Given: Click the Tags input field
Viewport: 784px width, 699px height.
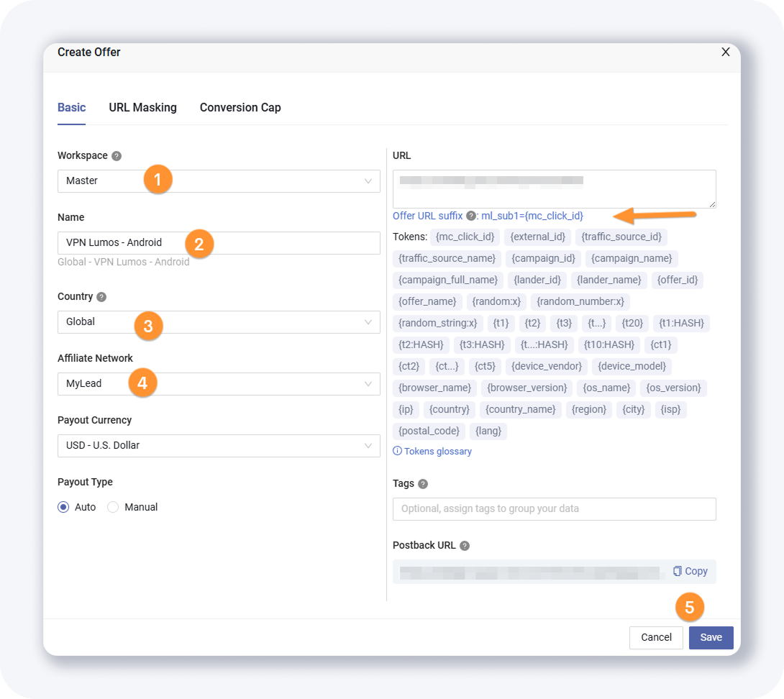Looking at the screenshot, I should pyautogui.click(x=554, y=509).
